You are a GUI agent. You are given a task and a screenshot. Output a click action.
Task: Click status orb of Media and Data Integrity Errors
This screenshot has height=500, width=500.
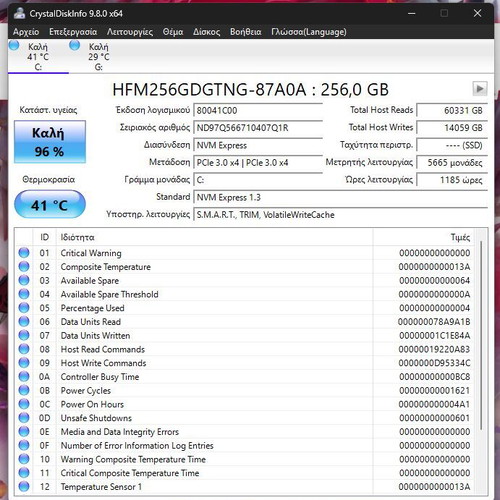[x=24, y=432]
